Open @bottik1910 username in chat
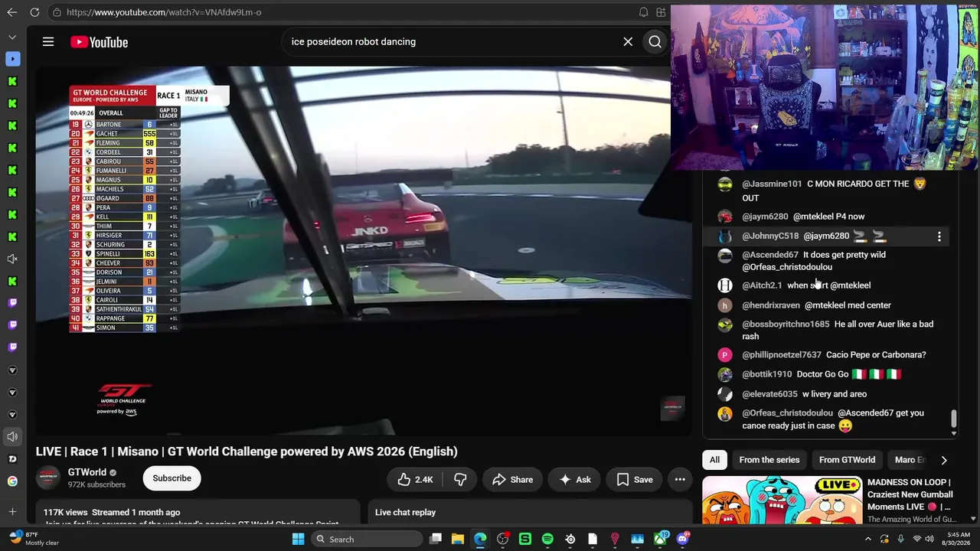 click(x=767, y=374)
